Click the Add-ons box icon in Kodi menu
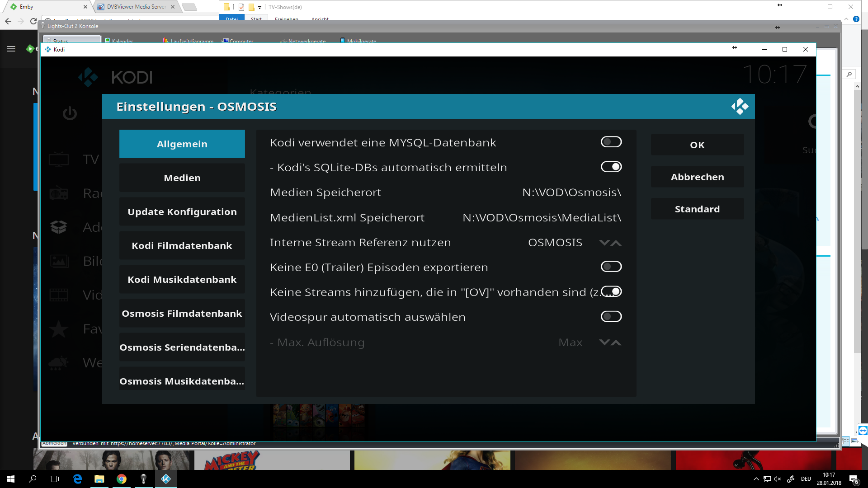Image resolution: width=868 pixels, height=488 pixels. tap(59, 227)
